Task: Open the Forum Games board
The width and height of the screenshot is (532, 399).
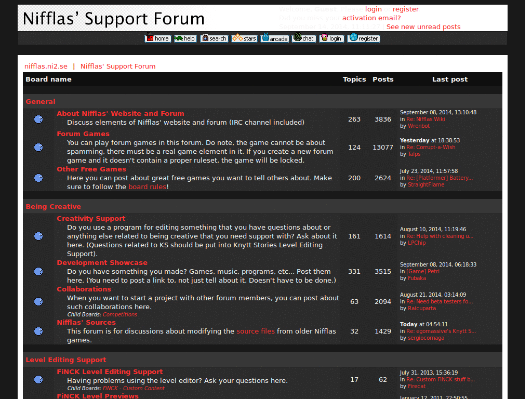Action: tap(83, 134)
